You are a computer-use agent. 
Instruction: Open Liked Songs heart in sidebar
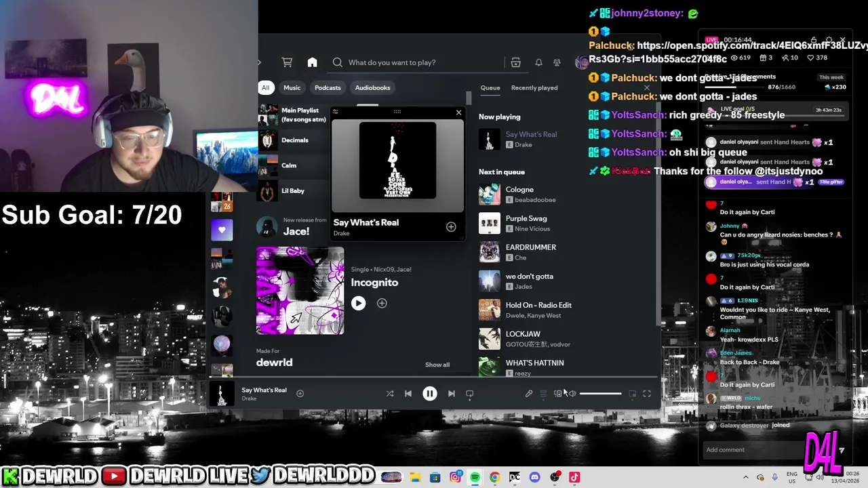click(222, 230)
